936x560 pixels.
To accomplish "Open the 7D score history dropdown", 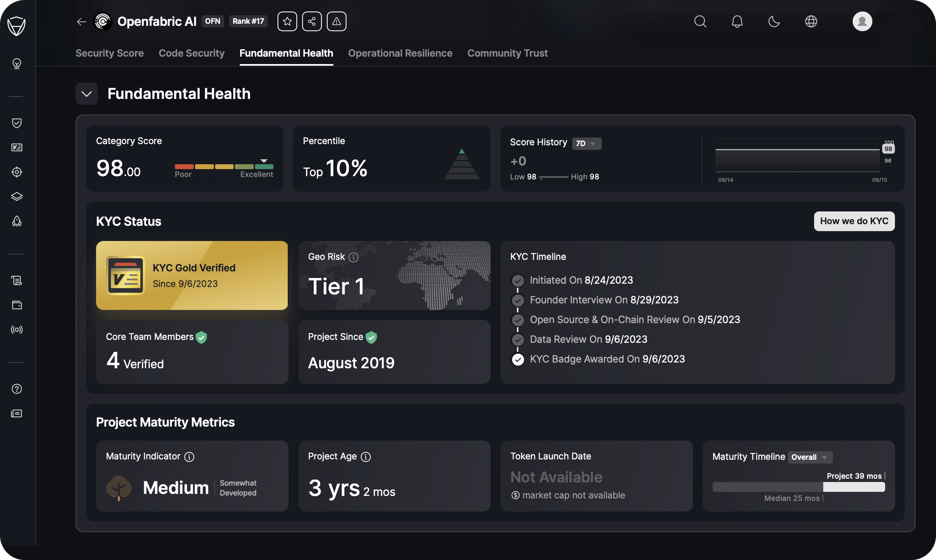I will click(x=587, y=144).
